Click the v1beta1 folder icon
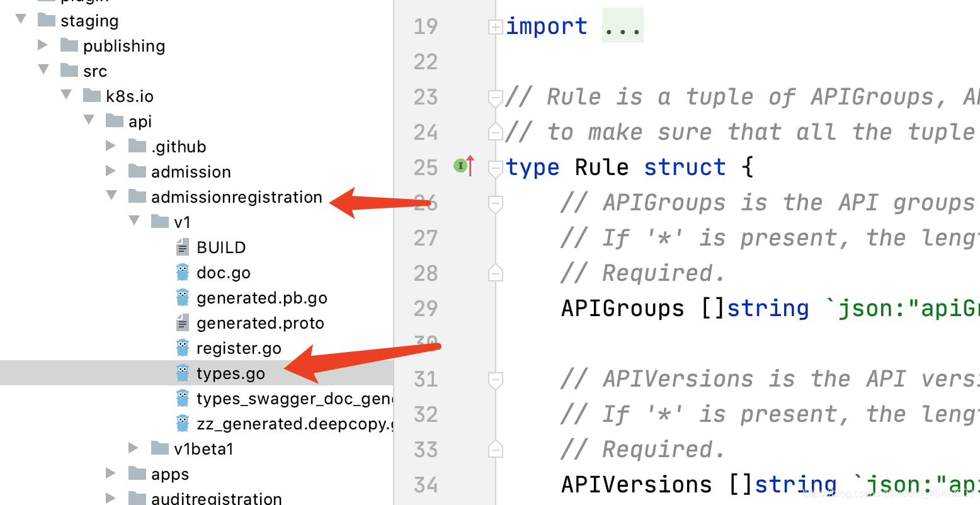 pyautogui.click(x=160, y=448)
